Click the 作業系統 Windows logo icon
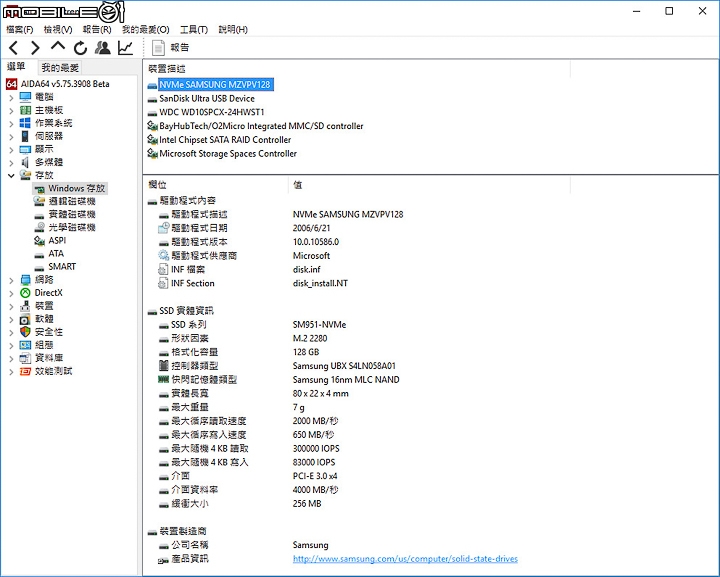Image resolution: width=720 pixels, height=577 pixels. [x=25, y=123]
